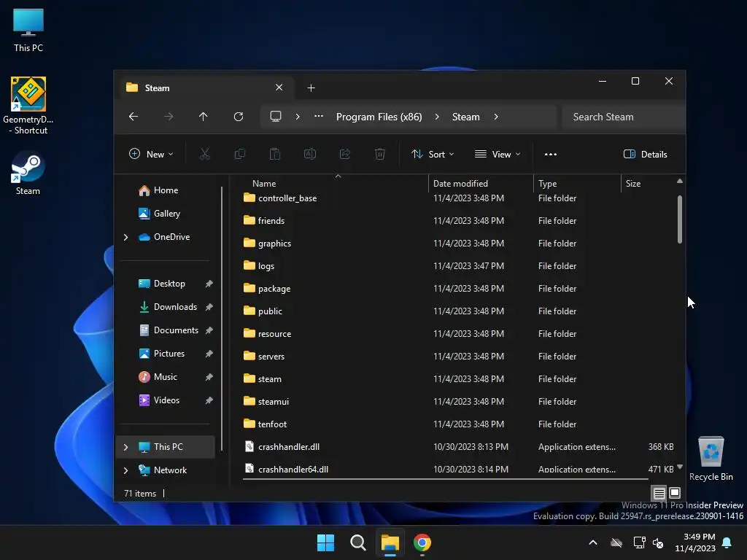This screenshot has height=560, width=747.
Task: Show hidden tray icons chevron
Action: [x=592, y=542]
